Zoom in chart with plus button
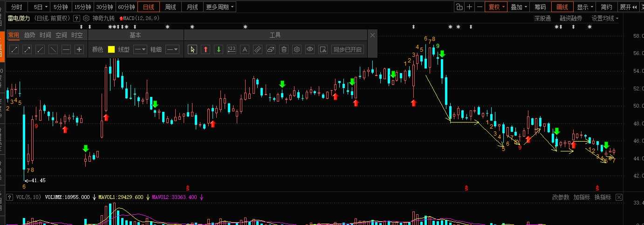The width and height of the screenshot is (644, 225). [x=470, y=7]
